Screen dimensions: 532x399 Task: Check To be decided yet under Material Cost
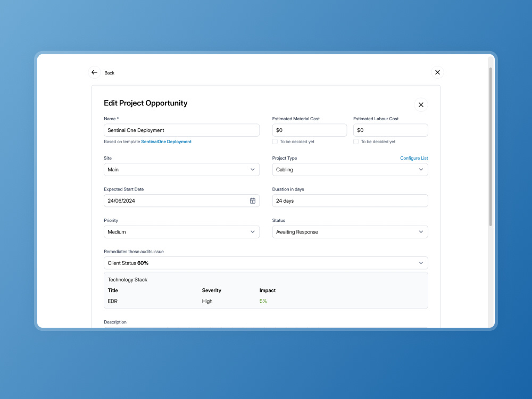(x=275, y=142)
